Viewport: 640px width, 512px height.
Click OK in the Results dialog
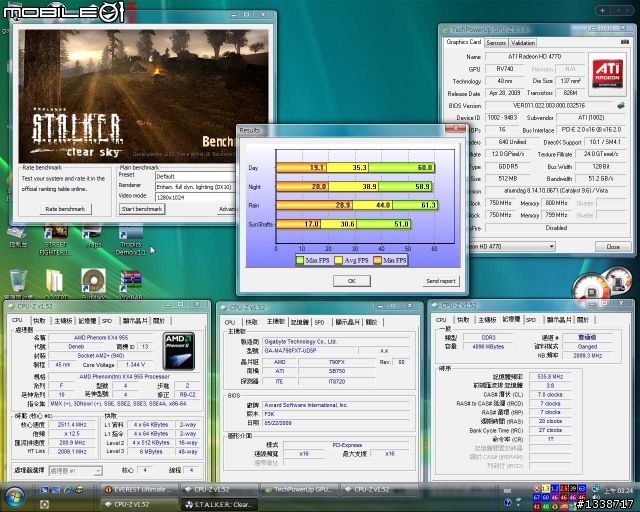[352, 281]
